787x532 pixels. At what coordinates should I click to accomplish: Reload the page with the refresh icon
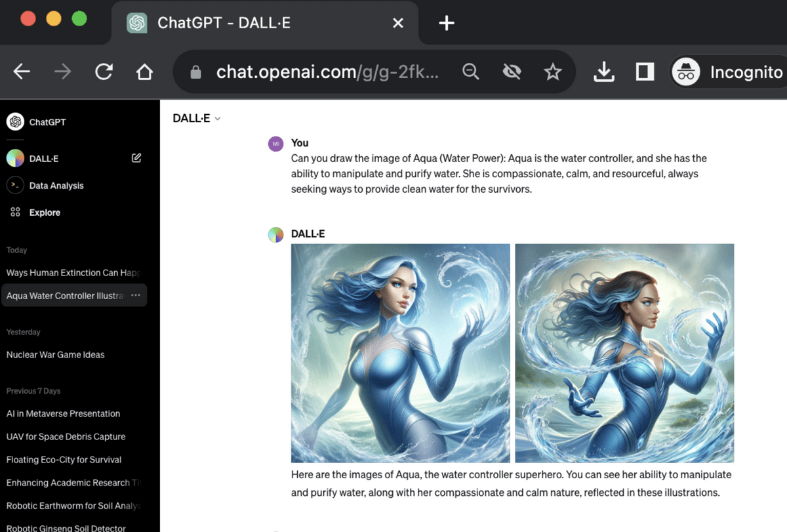[104, 72]
